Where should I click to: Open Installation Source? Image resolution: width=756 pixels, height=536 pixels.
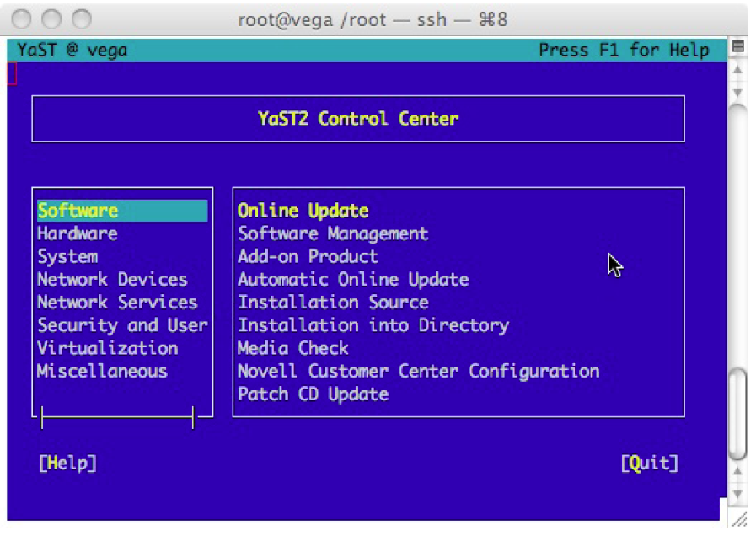pos(333,303)
